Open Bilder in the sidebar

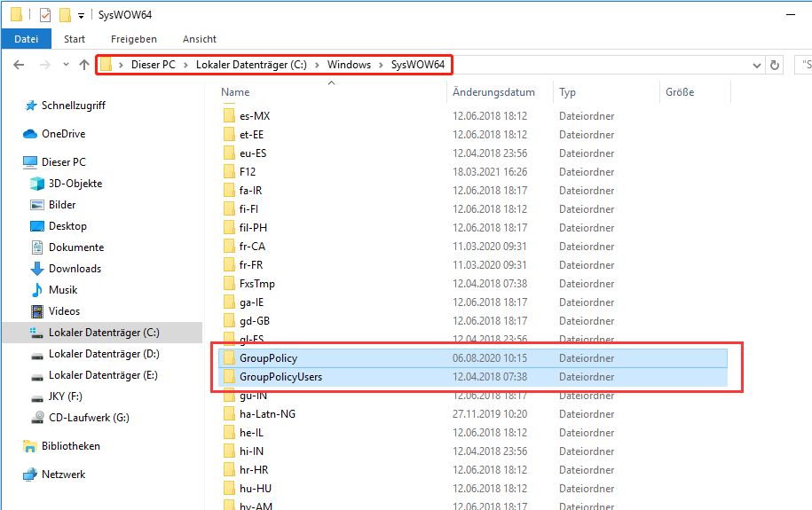(62, 205)
